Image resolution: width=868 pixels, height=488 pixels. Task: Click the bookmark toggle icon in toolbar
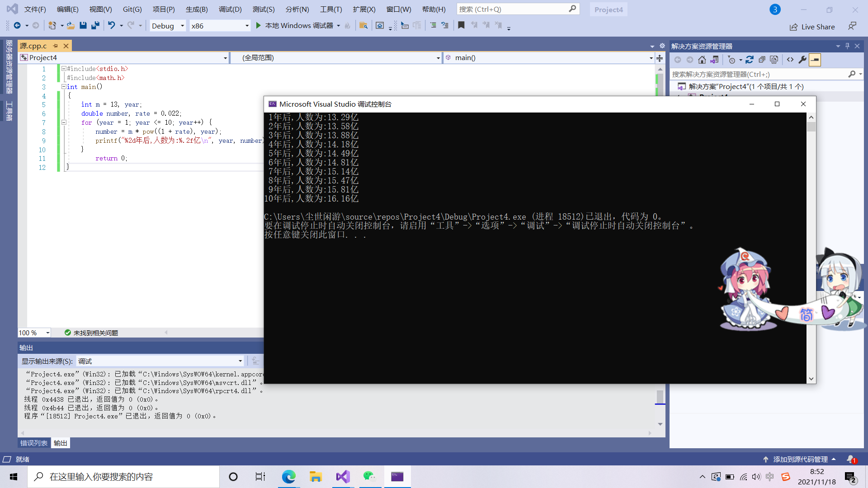pos(461,26)
